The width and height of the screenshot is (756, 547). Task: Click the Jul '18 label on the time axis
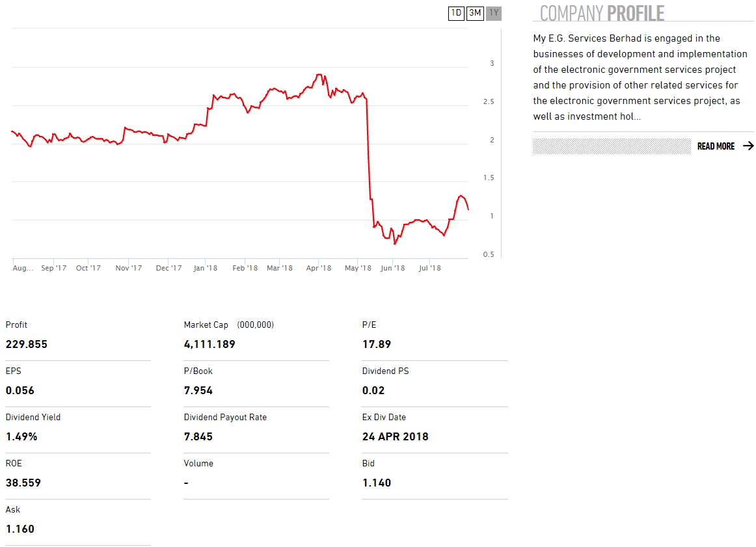(429, 268)
